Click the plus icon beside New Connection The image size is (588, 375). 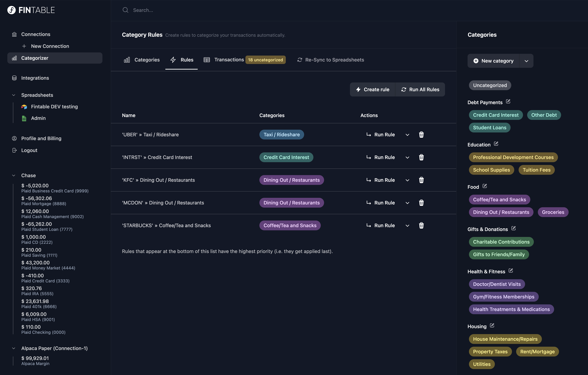click(24, 46)
